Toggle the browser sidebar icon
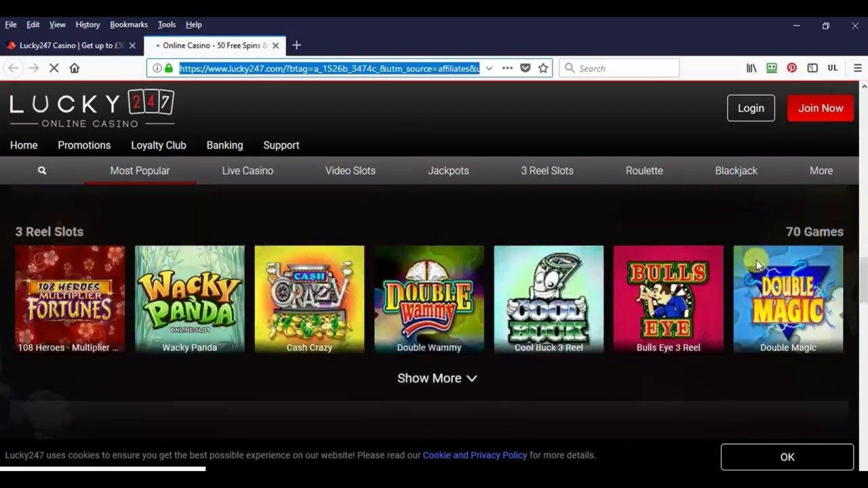 tap(812, 68)
